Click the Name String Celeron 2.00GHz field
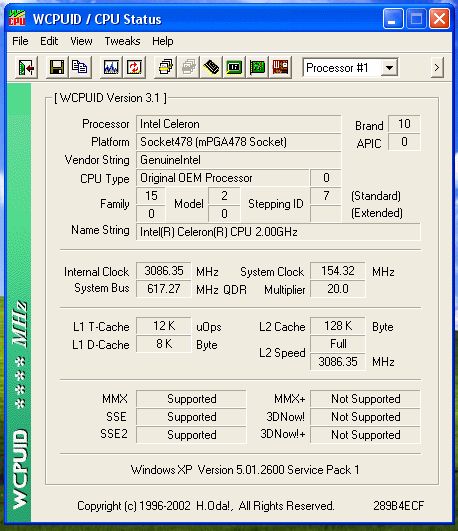 (x=278, y=232)
